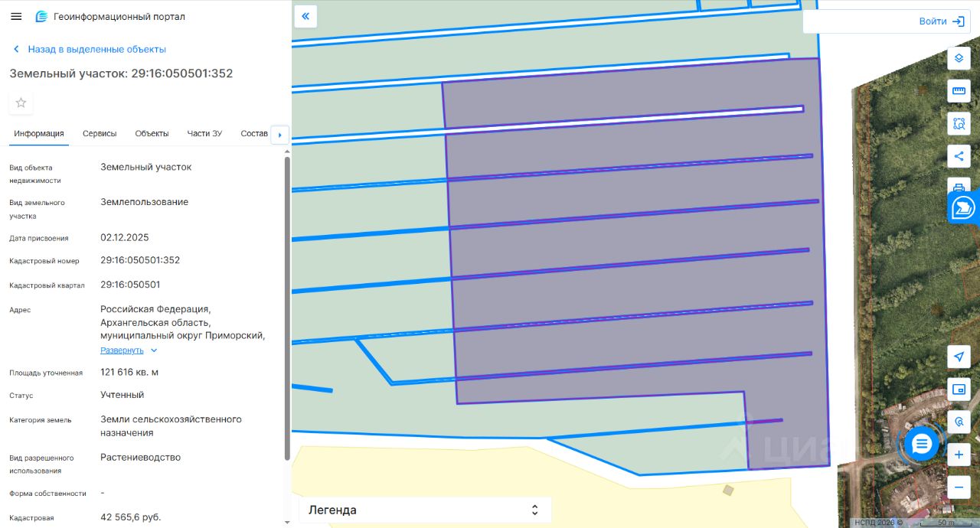Screen dimensions: 980x528
Task: Add parcel to favorites with star
Action: tap(21, 103)
